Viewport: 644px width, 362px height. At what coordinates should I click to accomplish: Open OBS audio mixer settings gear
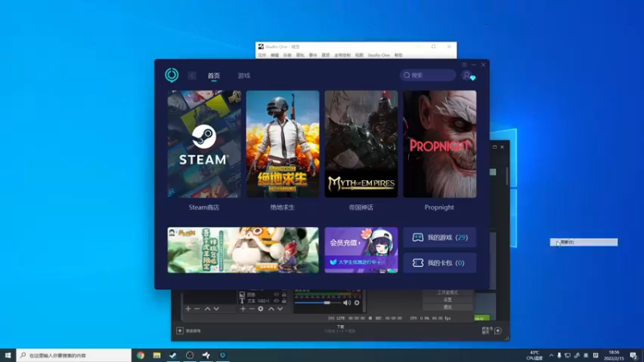tap(357, 303)
